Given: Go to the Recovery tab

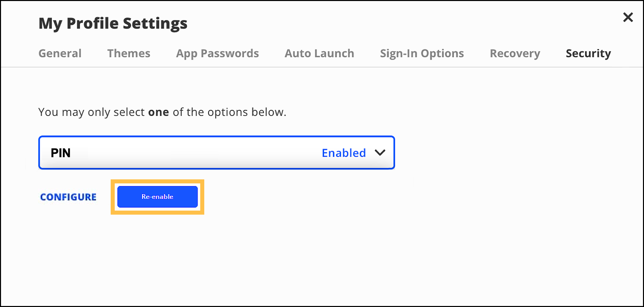Looking at the screenshot, I should point(515,53).
